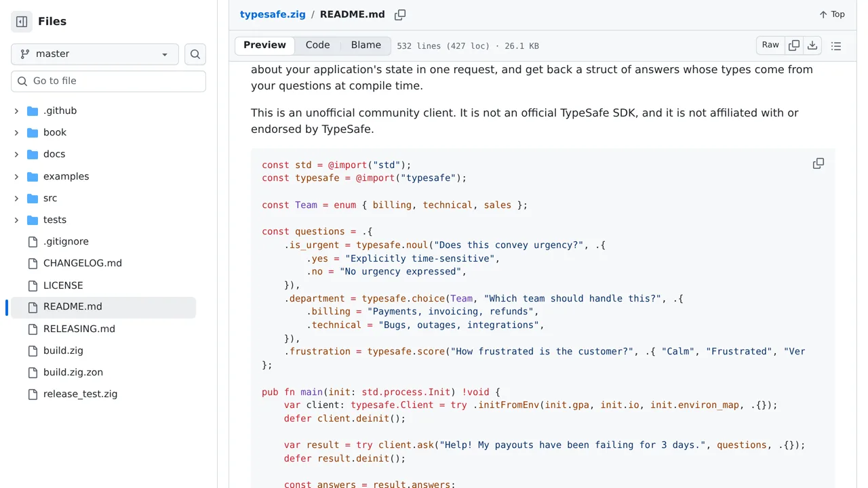Click the file search magnifier button

click(x=195, y=54)
